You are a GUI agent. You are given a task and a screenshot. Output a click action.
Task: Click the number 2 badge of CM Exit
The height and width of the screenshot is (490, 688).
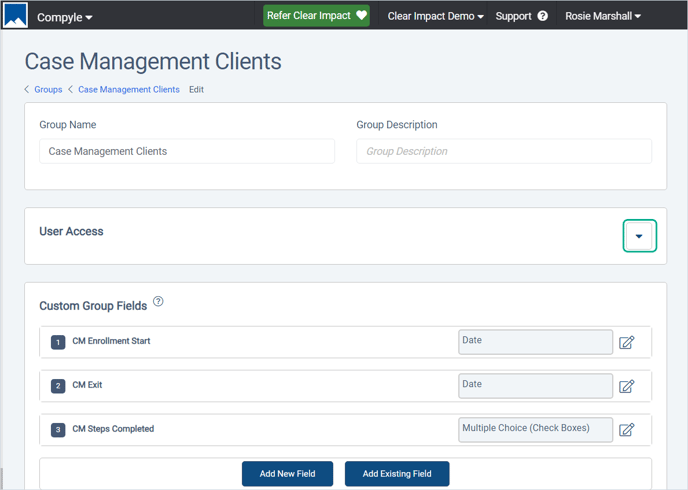(x=58, y=386)
